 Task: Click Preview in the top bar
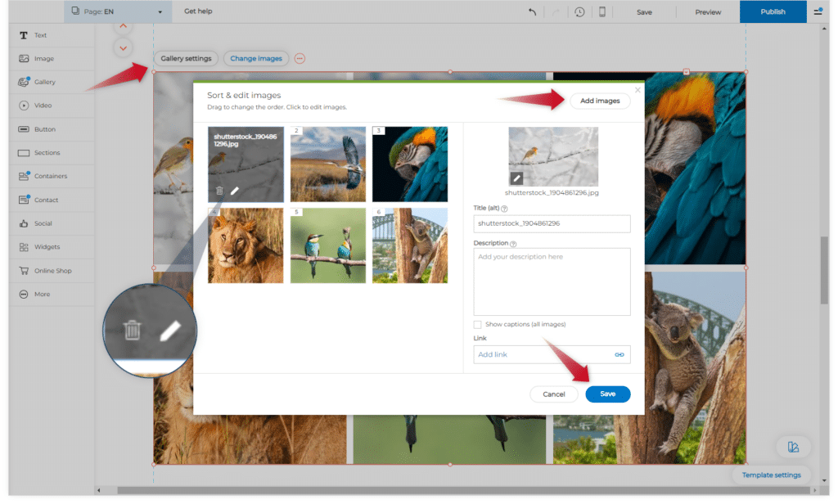click(708, 11)
